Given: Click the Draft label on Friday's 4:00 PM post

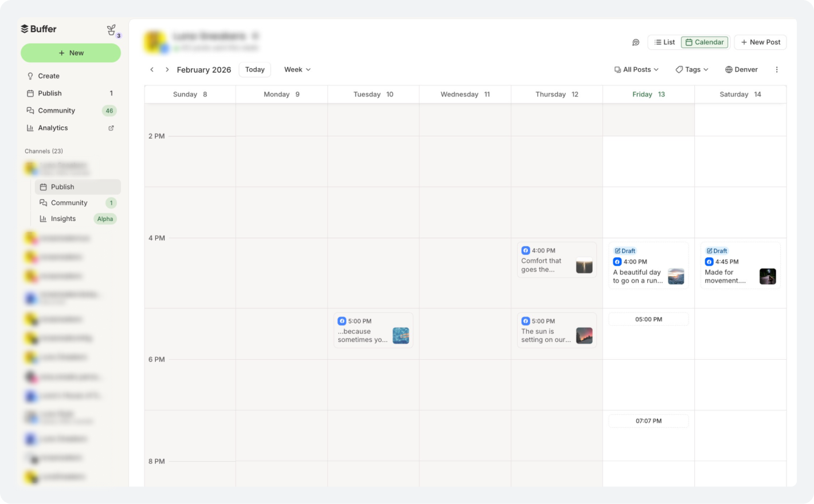Looking at the screenshot, I should pos(625,251).
